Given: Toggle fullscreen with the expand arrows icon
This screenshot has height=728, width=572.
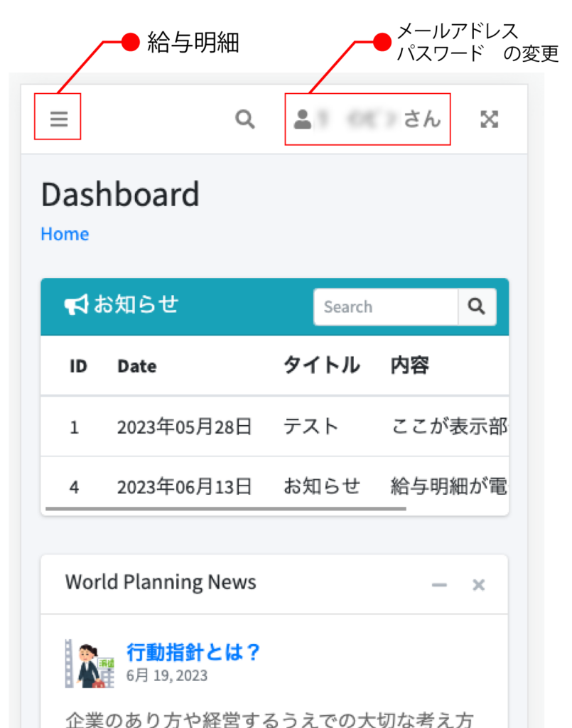Looking at the screenshot, I should click(x=489, y=119).
